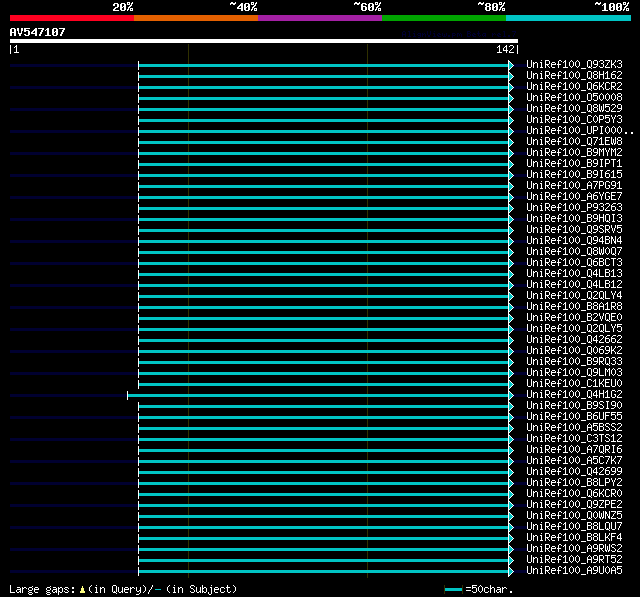Click the label UniRef100_A7QRI6
The image size is (640, 597).
574,450
